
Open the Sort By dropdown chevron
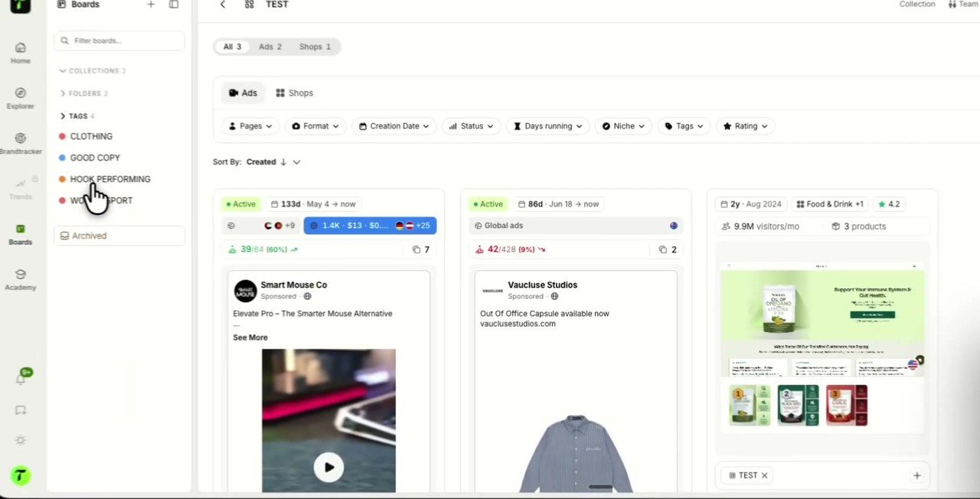point(296,162)
